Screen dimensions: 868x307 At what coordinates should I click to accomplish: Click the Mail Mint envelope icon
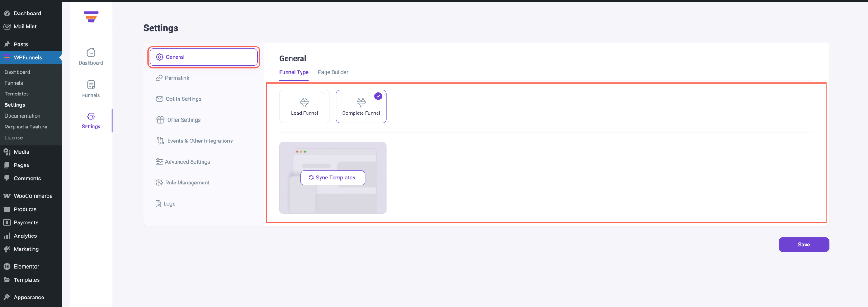coord(7,27)
